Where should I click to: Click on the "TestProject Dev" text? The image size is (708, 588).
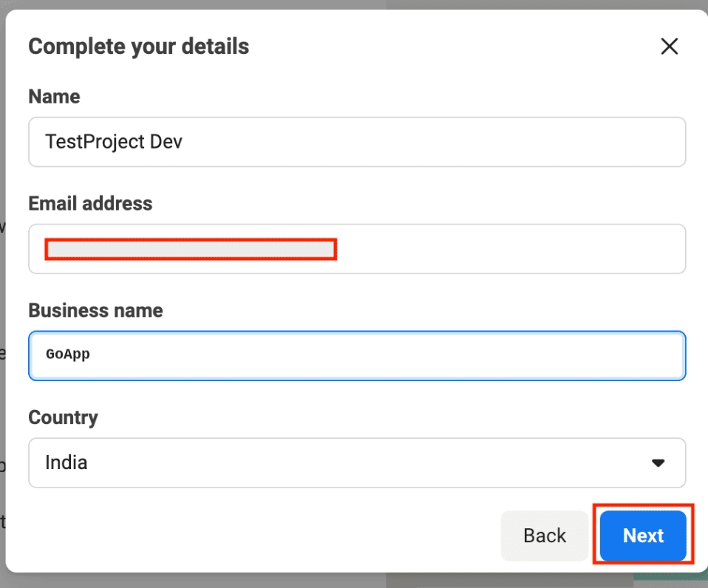pyautogui.click(x=113, y=142)
